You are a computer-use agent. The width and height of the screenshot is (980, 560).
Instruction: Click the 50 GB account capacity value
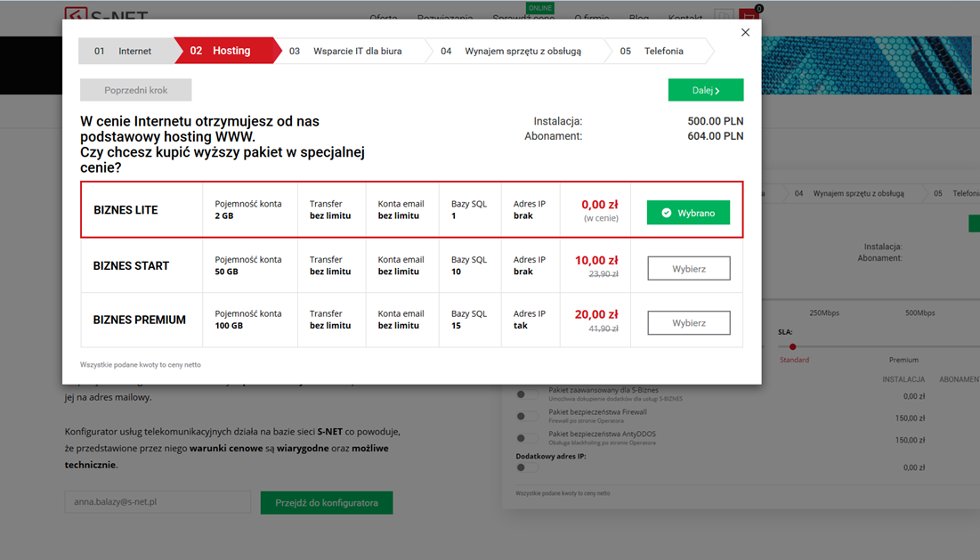[226, 272]
